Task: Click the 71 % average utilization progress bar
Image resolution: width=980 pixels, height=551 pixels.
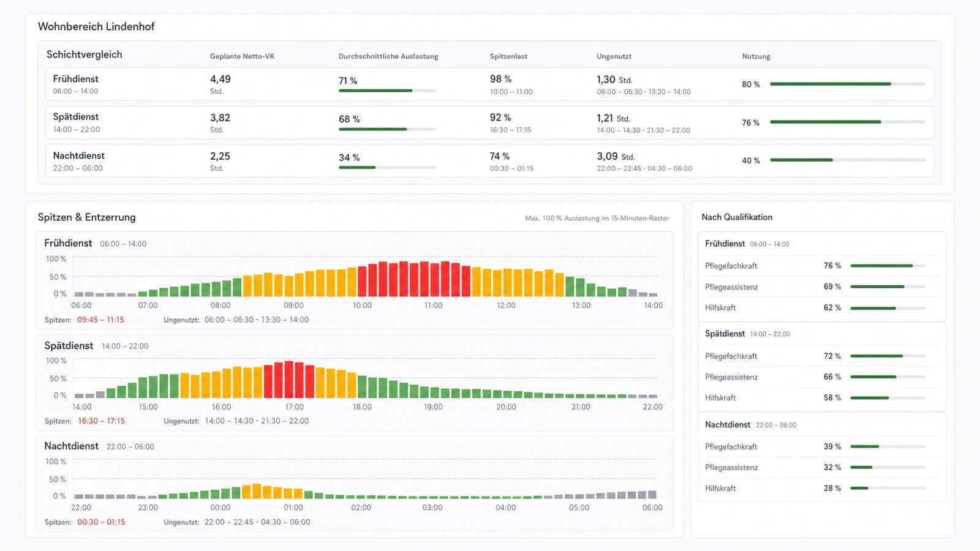Action: pyautogui.click(x=388, y=91)
